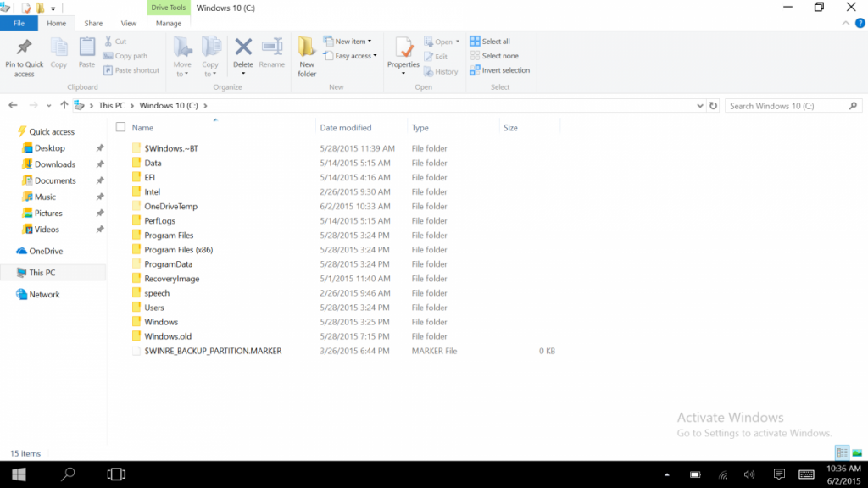Switch to details view in status bar
868x488 pixels.
pos(842,453)
